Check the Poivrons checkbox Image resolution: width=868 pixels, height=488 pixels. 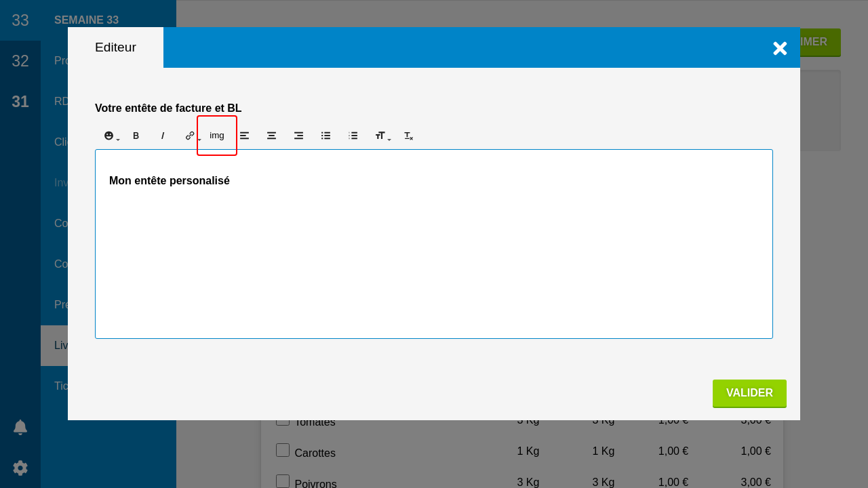[283, 481]
